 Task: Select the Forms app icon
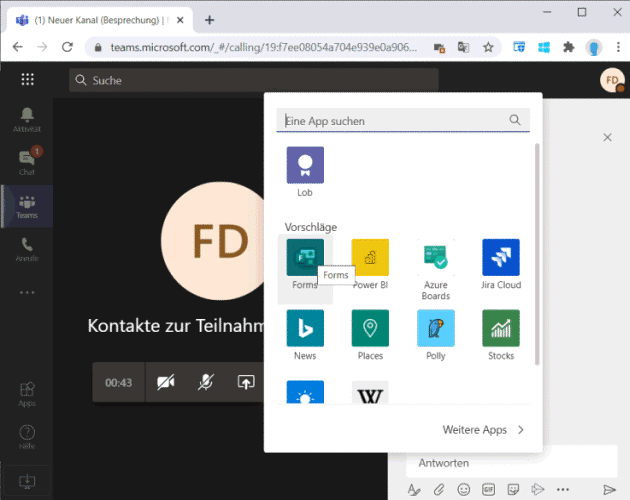[305, 258]
